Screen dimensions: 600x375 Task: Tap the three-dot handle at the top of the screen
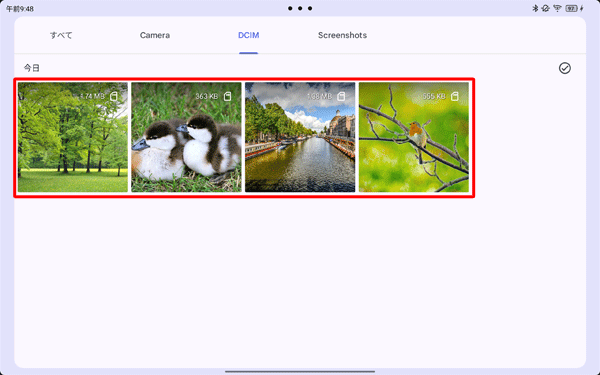tap(300, 8)
